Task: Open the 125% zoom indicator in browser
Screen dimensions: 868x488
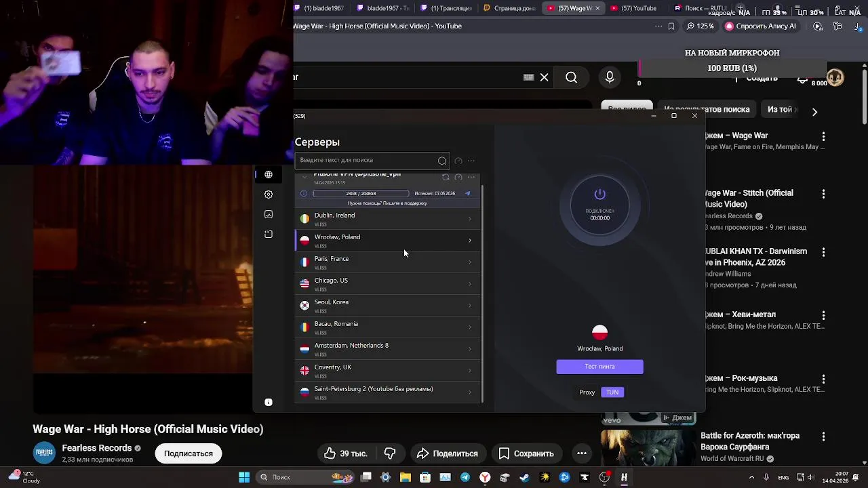Action: 701,26
